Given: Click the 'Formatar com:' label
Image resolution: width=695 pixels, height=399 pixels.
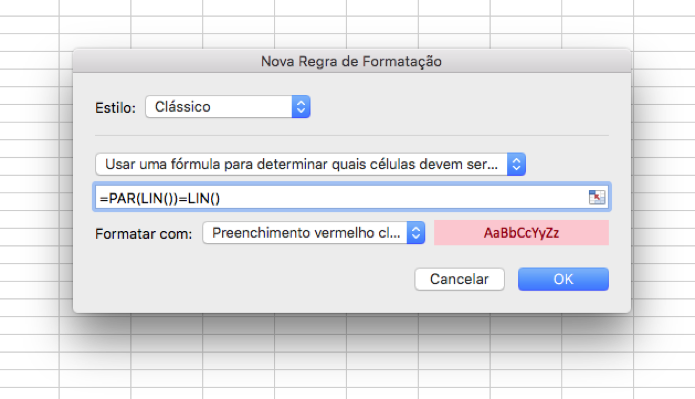Looking at the screenshot, I should [x=144, y=234].
